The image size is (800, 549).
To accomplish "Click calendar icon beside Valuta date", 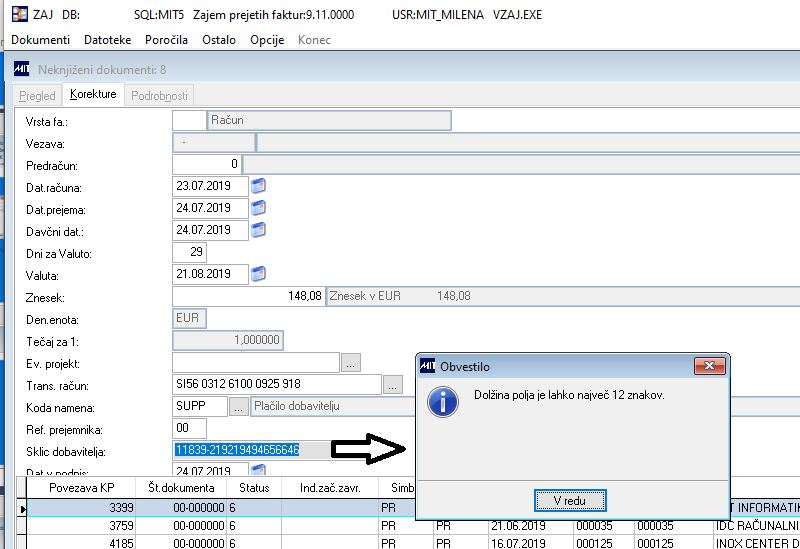I will (x=258, y=273).
